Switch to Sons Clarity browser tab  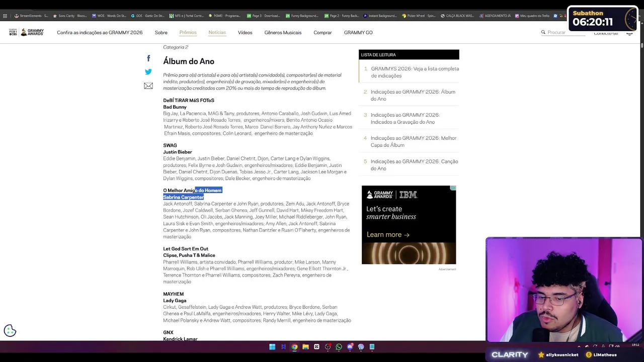[70, 16]
